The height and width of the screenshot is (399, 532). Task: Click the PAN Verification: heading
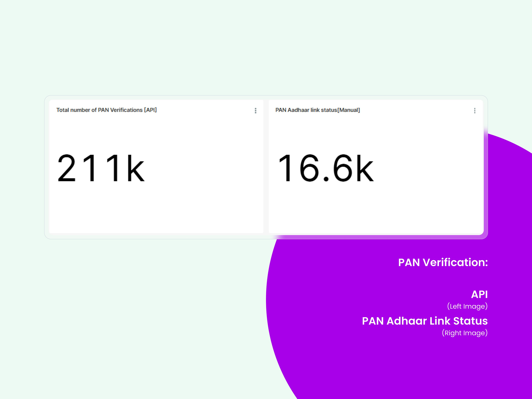pos(443,262)
